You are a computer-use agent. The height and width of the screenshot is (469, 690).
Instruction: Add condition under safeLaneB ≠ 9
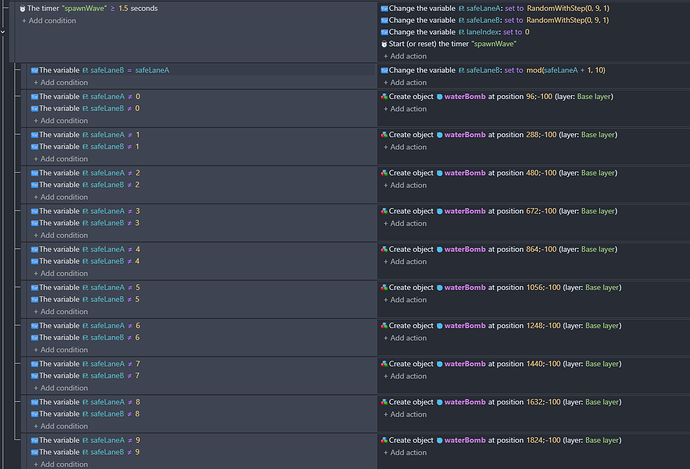coord(61,464)
